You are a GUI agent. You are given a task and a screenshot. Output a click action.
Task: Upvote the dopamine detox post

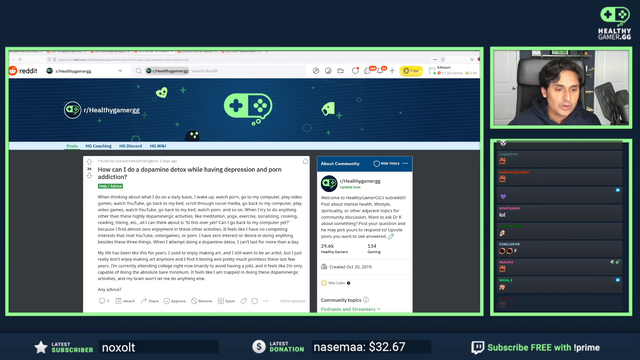[89, 162]
